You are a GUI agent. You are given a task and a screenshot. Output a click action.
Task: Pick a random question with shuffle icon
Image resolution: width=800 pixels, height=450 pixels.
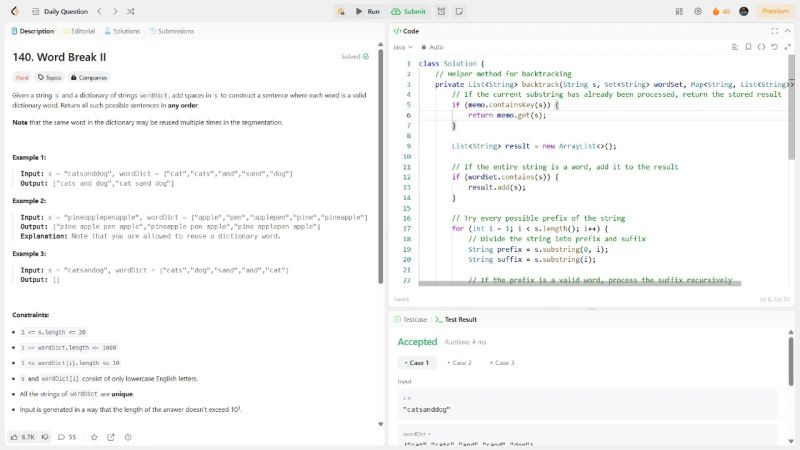(131, 11)
